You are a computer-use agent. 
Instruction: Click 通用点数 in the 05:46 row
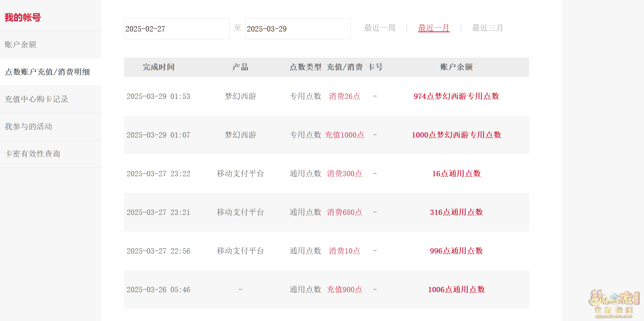(x=306, y=290)
